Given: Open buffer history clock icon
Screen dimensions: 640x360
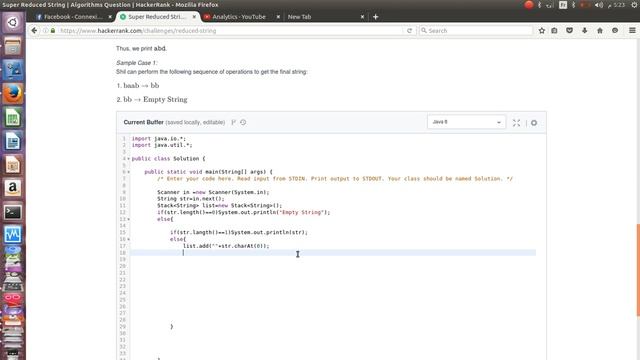Looking at the screenshot, I should pyautogui.click(x=243, y=122).
